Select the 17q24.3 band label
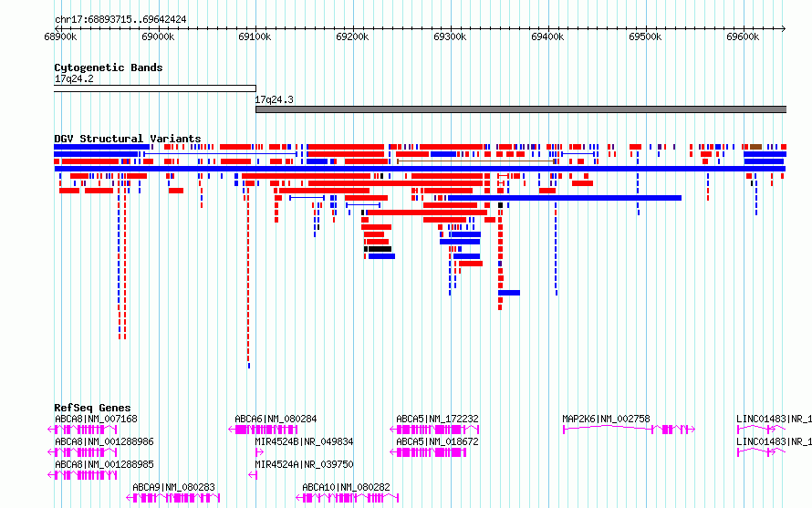 [274, 99]
